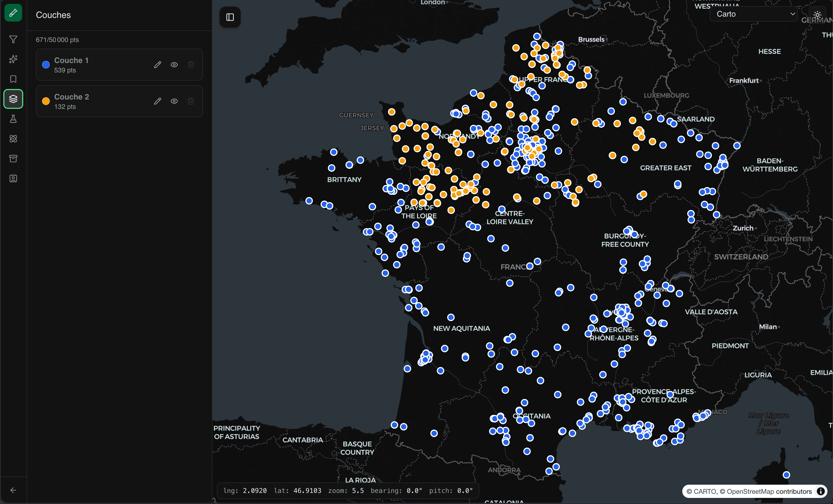Open the atom-shaped icon in sidebar
Screen dimensions: 833x504
tap(13, 139)
